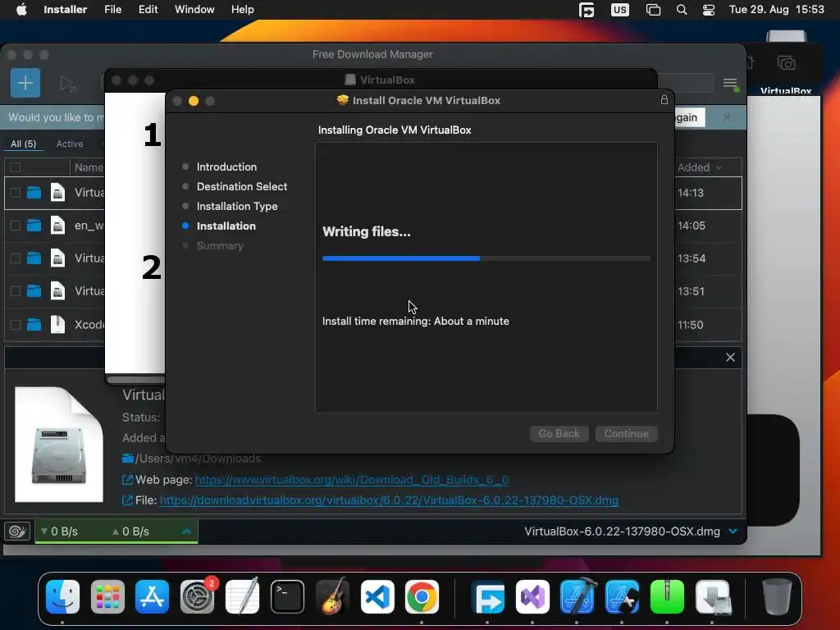
Task: Open Visual Studio Code from the Dock
Action: tap(377, 596)
